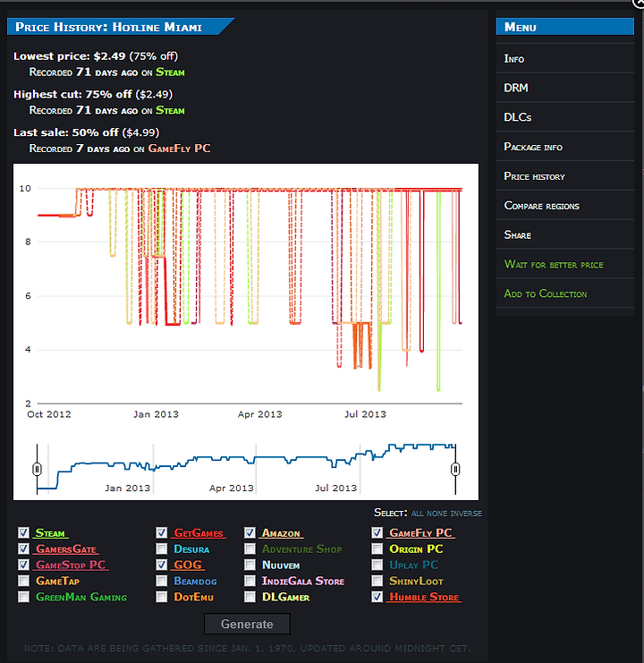The image size is (644, 663).
Task: Click Add to Collection in menu
Action: pyautogui.click(x=565, y=293)
